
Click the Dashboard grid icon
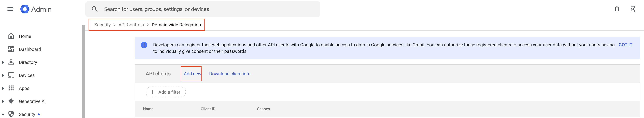coord(11,49)
